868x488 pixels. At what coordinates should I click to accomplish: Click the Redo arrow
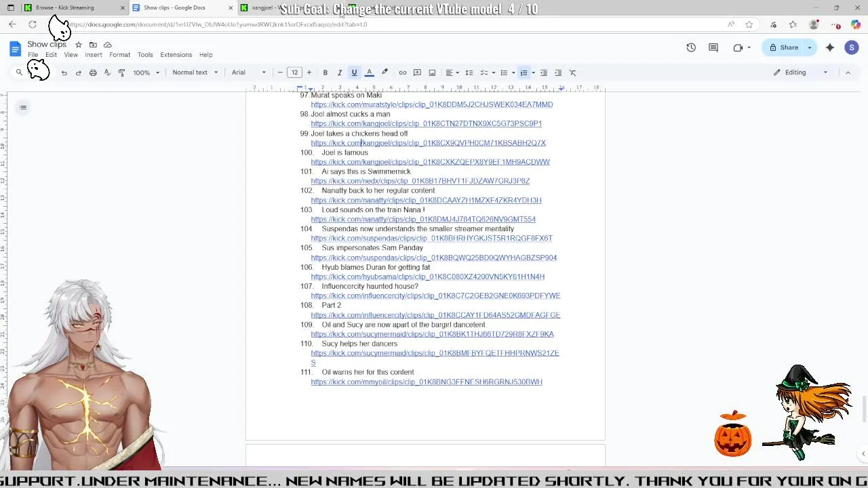pos(78,73)
